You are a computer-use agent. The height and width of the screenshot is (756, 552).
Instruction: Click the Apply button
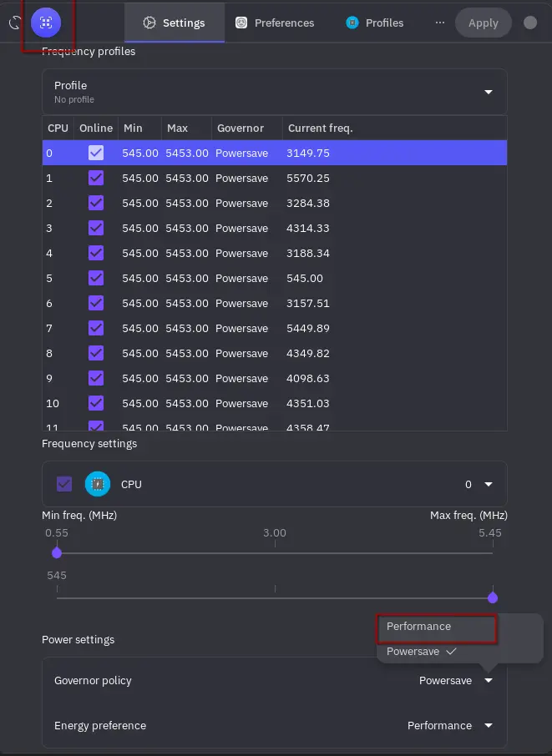(483, 23)
